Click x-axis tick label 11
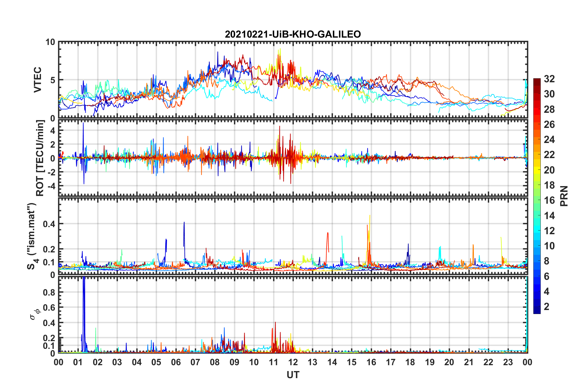Screen dimensions: 586x392 (274, 362)
